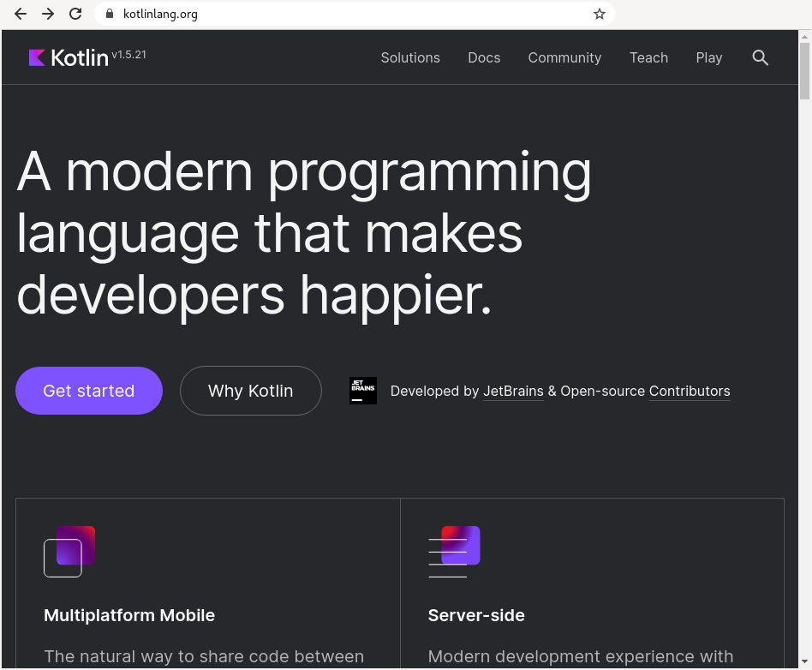Click the JetBrains logo icon
This screenshot has height=670, width=812.
coord(363,391)
